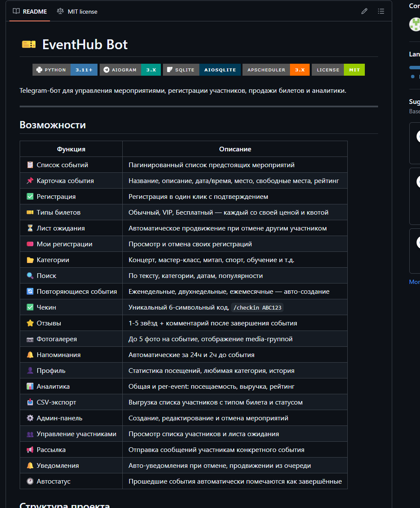Screen dimensions: 420x508
Task: Click cell 'Отправка сообщений участникам конкретного события'
Action: point(235,450)
